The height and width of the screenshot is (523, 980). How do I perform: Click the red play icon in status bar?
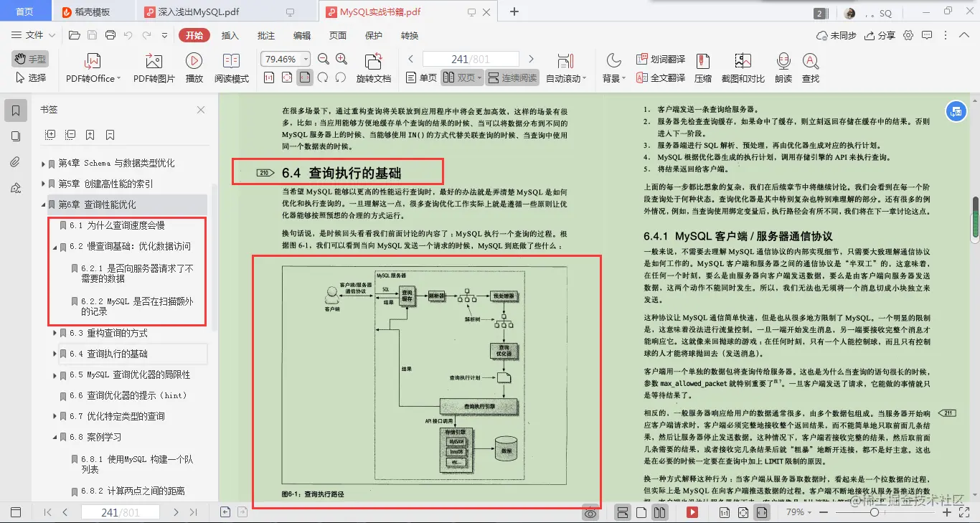692,512
